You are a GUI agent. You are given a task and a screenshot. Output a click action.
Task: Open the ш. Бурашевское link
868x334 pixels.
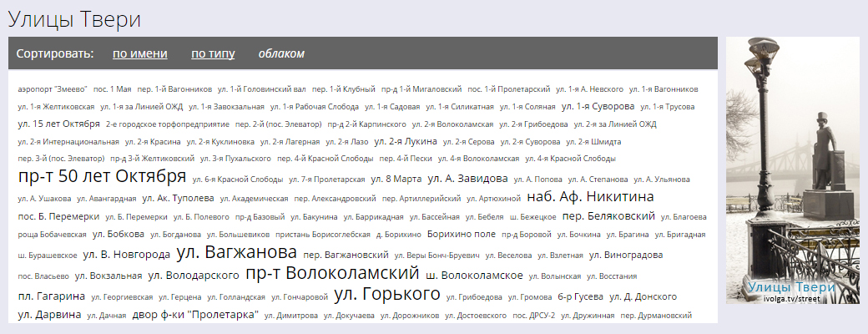pos(48,256)
